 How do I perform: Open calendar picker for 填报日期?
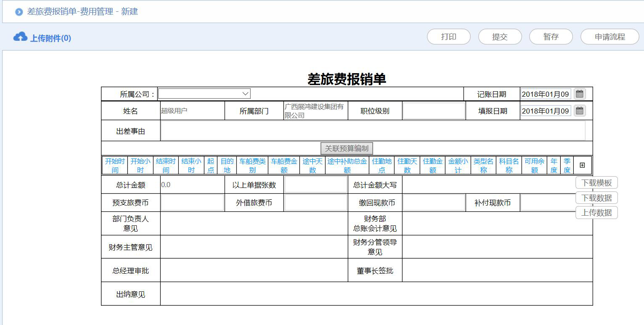(x=580, y=111)
